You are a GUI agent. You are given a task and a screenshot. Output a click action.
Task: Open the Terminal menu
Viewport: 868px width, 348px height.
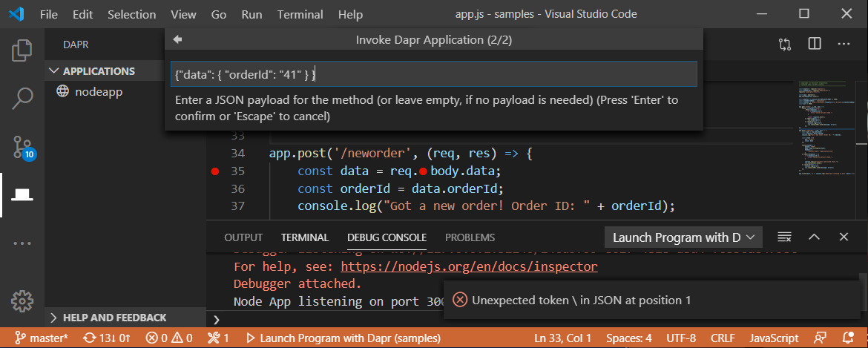pos(300,14)
